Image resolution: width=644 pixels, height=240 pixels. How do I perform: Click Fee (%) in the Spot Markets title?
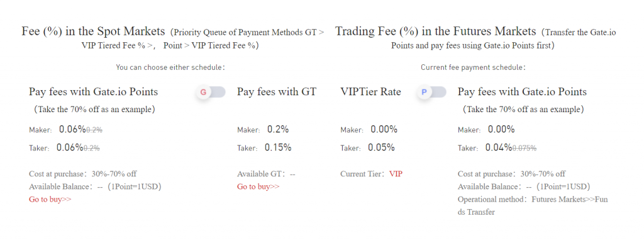tap(93, 31)
